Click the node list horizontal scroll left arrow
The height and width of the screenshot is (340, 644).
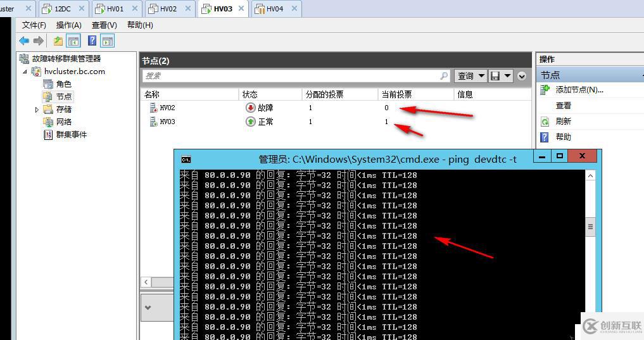[x=146, y=282]
